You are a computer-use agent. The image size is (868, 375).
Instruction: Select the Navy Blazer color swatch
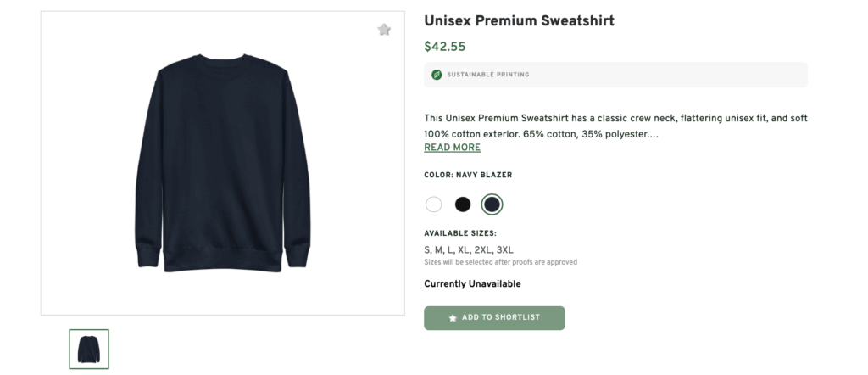[x=492, y=204]
